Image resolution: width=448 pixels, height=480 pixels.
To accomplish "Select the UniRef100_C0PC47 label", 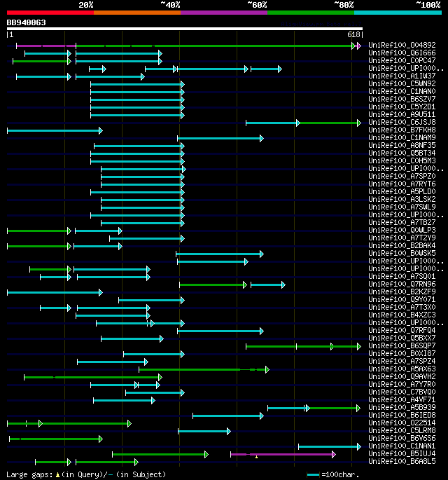I will coord(402,60).
